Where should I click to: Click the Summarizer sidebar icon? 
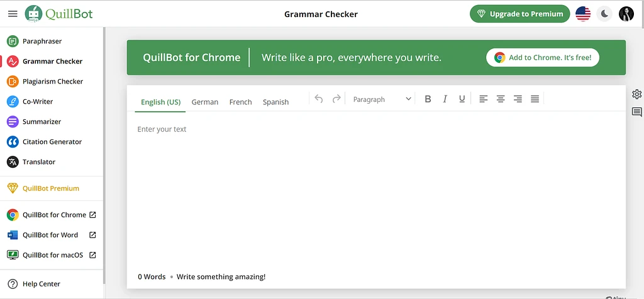tap(13, 121)
